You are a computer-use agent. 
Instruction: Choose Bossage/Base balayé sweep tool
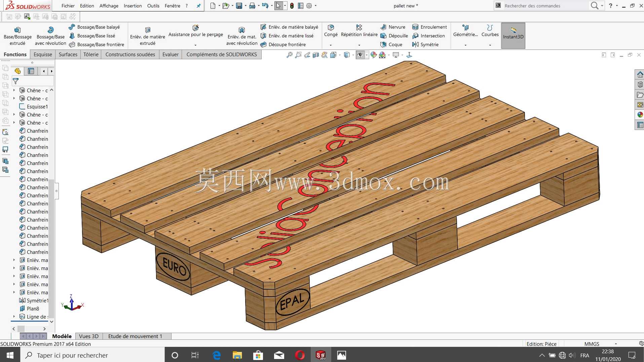coord(94,27)
